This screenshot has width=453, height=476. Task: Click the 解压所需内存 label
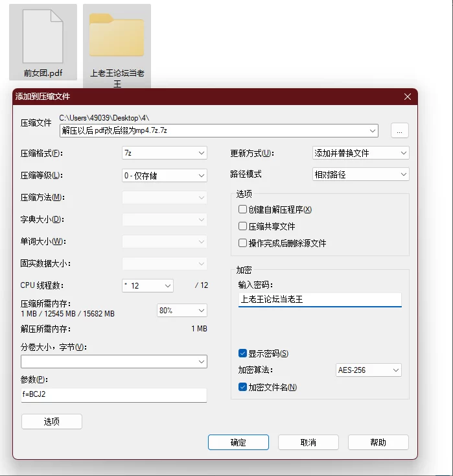pyautogui.click(x=45, y=329)
